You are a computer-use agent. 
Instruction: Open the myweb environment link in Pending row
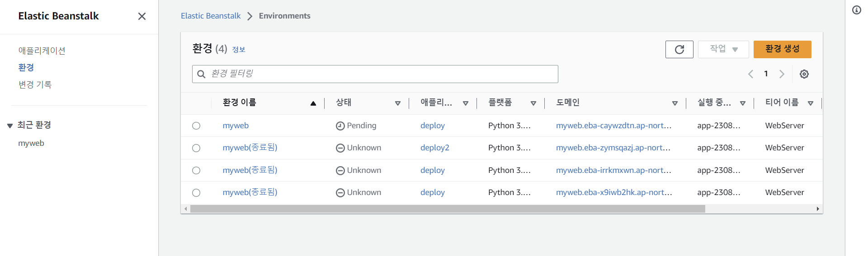pyautogui.click(x=236, y=126)
